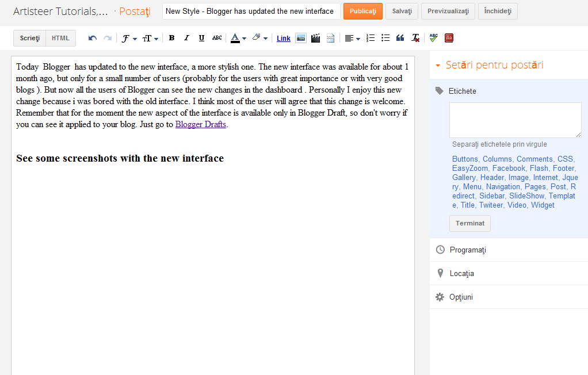588x375 pixels.
Task: Remove formatting from selection
Action: [415, 38]
